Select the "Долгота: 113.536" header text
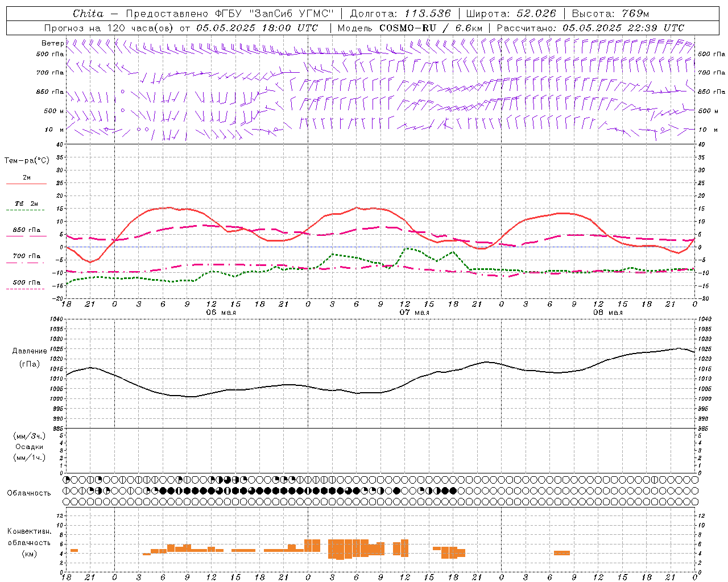 coord(400,14)
